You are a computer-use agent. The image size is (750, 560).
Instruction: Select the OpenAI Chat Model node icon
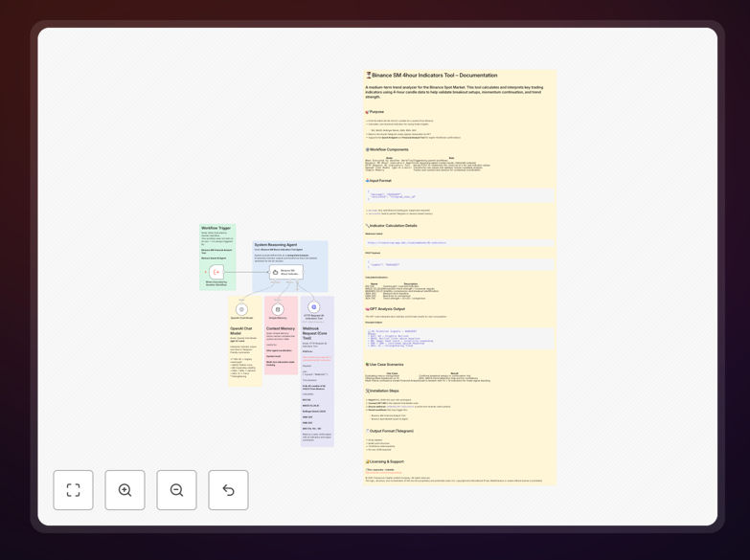pos(241,309)
